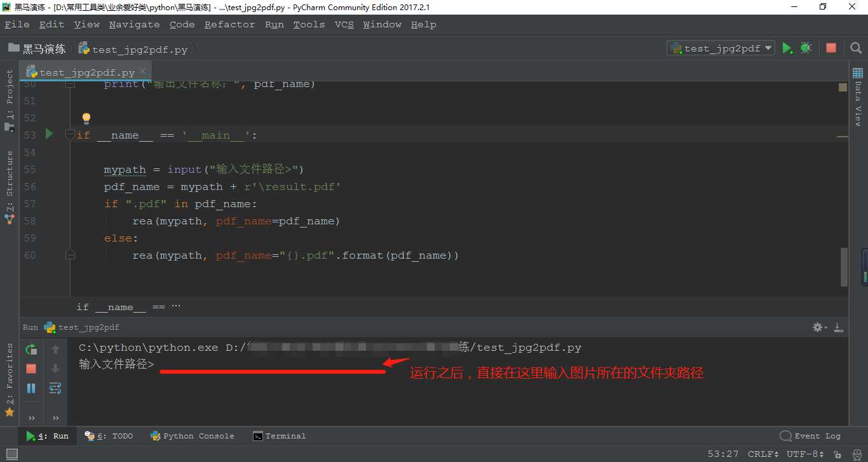Start debugging with the green bug icon
The width and height of the screenshot is (868, 462).
806,48
